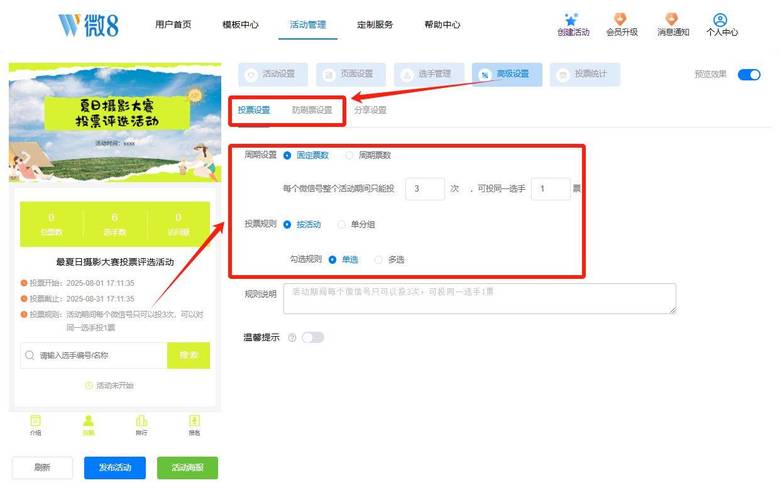Click the 刷新 refresh button
This screenshot has width=780, height=500.
point(41,467)
